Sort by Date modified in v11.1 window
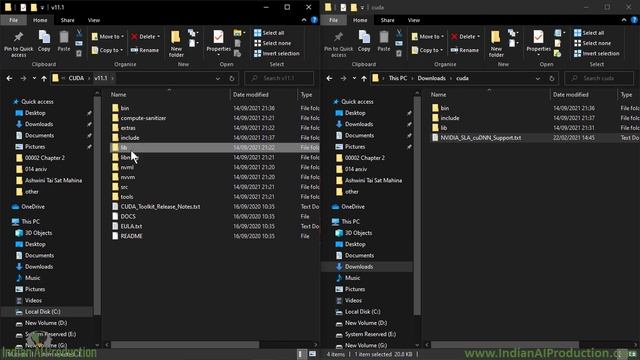 click(251, 95)
